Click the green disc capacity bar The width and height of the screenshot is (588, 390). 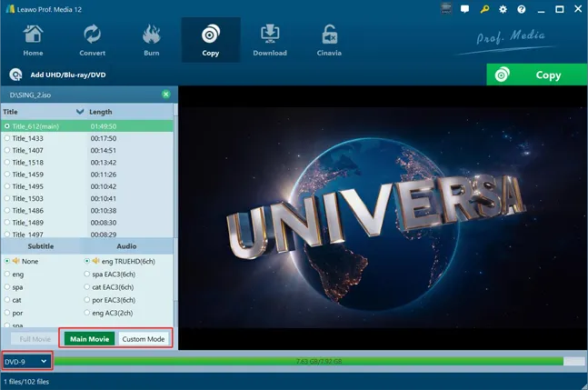309,362
